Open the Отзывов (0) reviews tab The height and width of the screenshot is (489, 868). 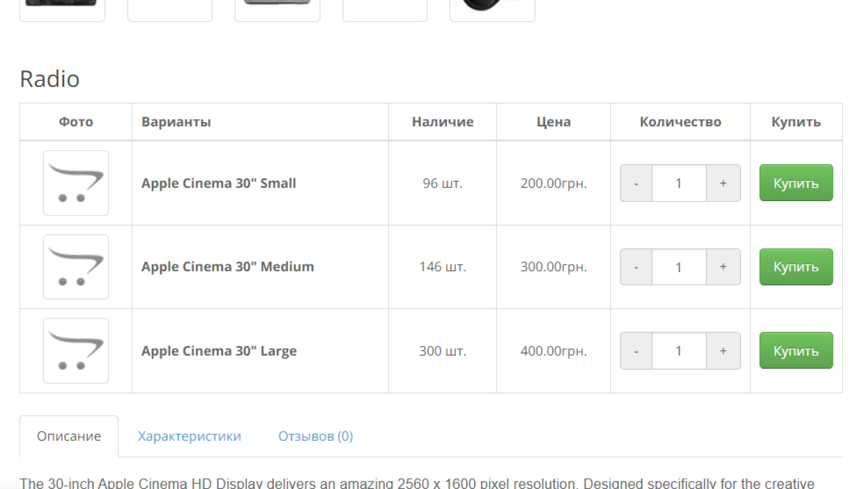(x=316, y=436)
